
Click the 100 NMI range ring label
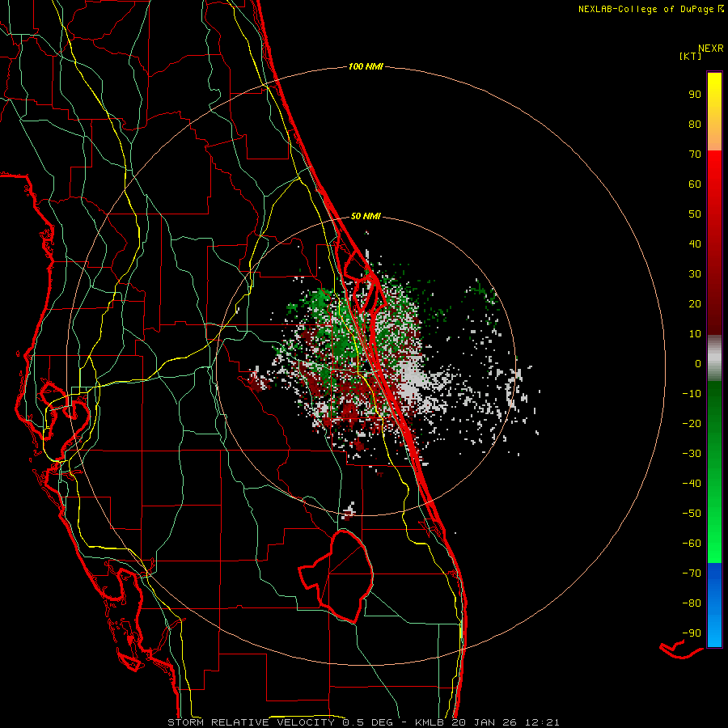click(366, 67)
